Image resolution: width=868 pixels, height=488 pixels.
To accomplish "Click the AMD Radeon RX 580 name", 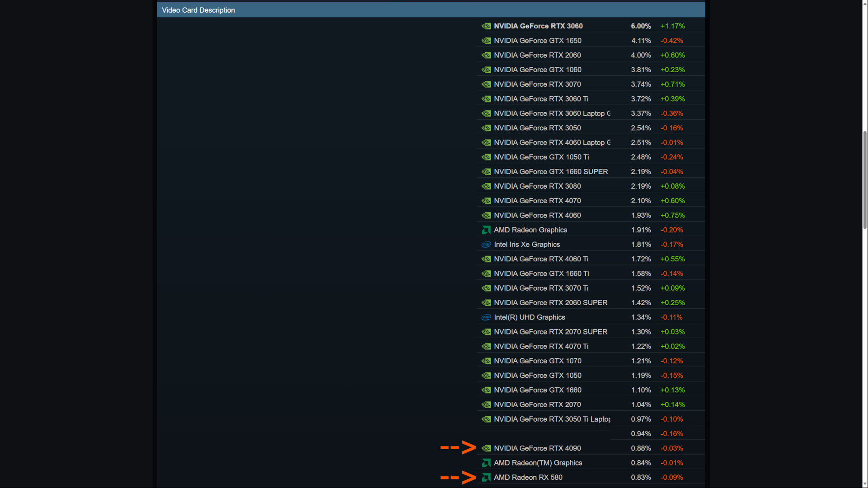I will [x=528, y=477].
